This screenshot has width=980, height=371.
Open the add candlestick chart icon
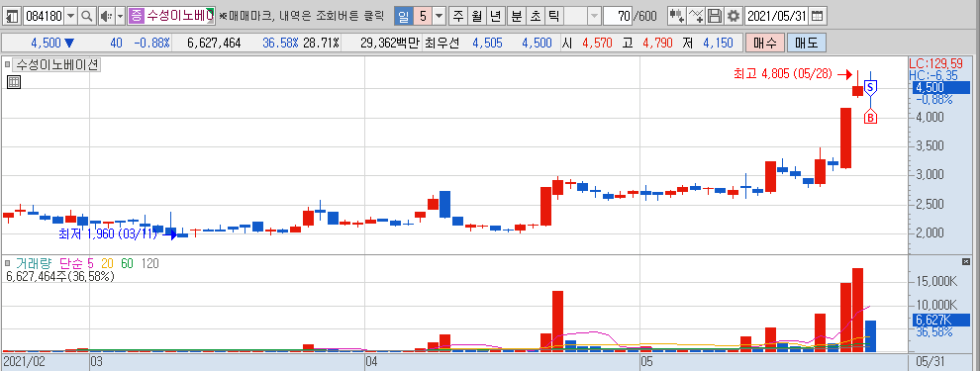click(676, 16)
